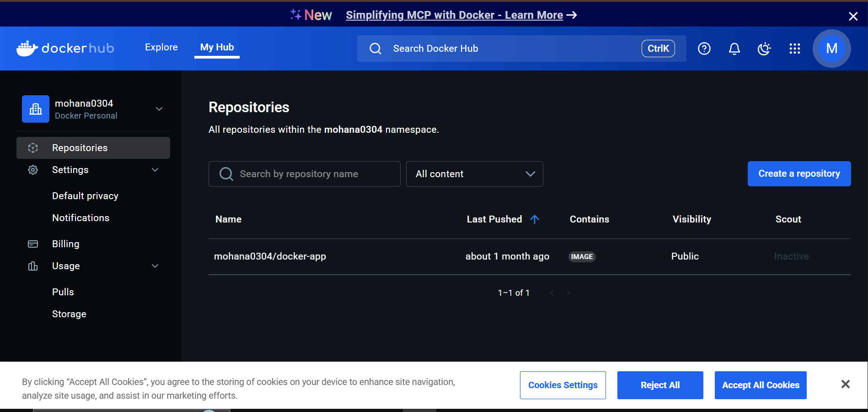This screenshot has width=868, height=412.
Task: Switch to the Explore tab
Action: pos(161,47)
